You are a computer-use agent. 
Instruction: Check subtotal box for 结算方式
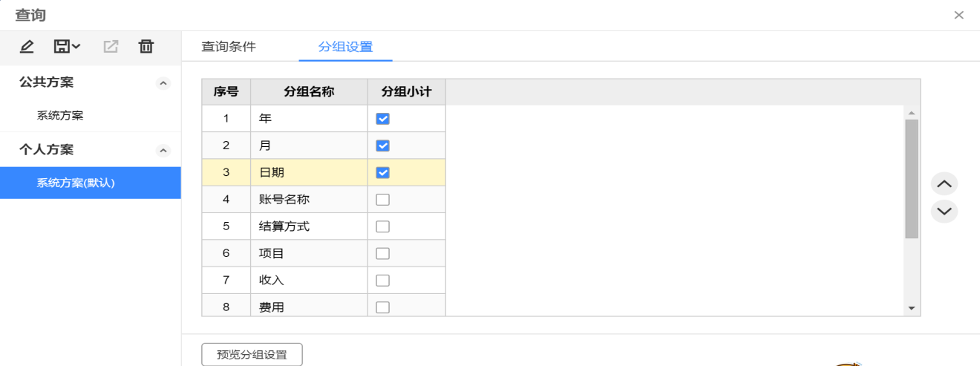383,226
